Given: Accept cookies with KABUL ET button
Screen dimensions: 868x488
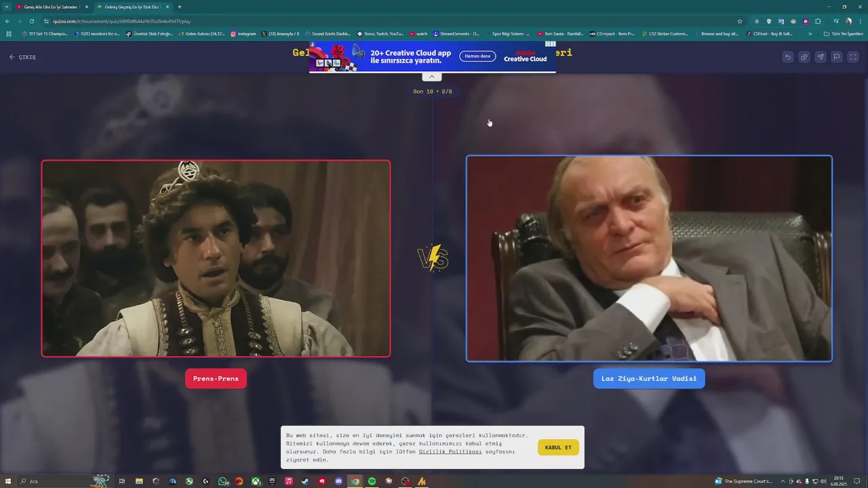Looking at the screenshot, I should click(x=558, y=447).
